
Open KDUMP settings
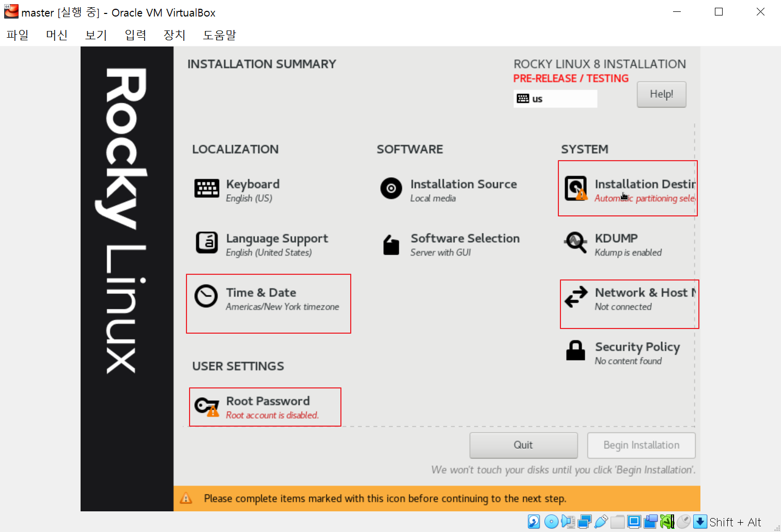pos(613,244)
